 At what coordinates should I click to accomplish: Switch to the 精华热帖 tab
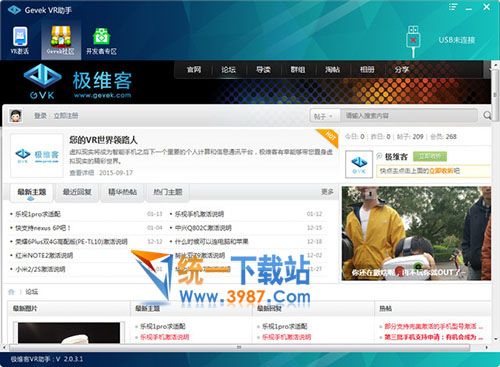tap(122, 192)
